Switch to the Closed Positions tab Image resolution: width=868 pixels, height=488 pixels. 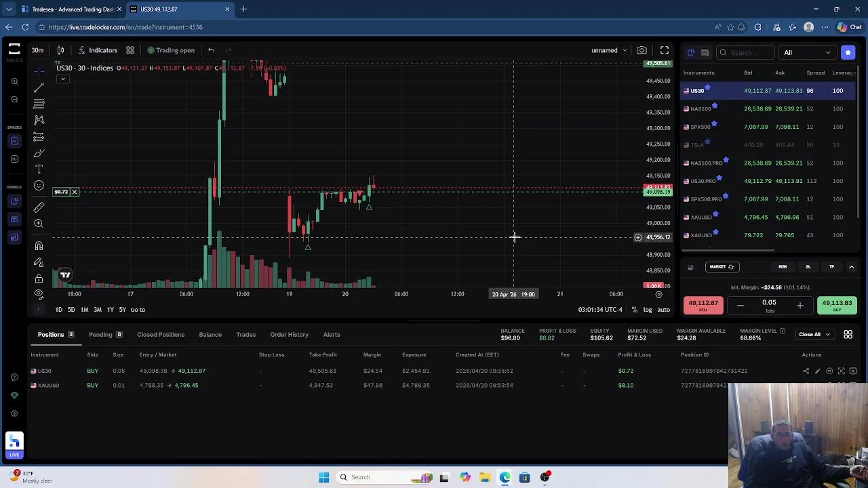click(161, 335)
